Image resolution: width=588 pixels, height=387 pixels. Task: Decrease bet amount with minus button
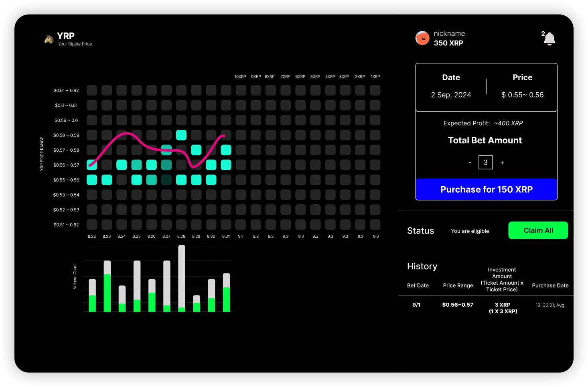click(x=470, y=163)
